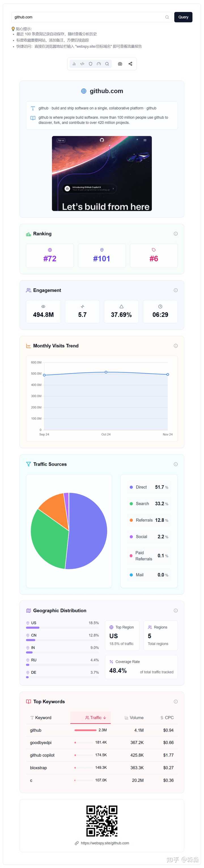Take a screenshot with the camera icon

tap(120, 64)
